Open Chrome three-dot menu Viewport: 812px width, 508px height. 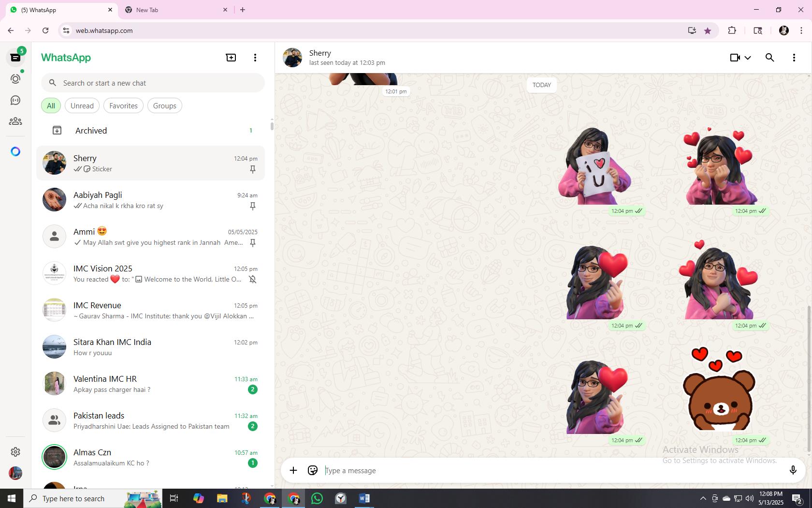pyautogui.click(x=801, y=30)
